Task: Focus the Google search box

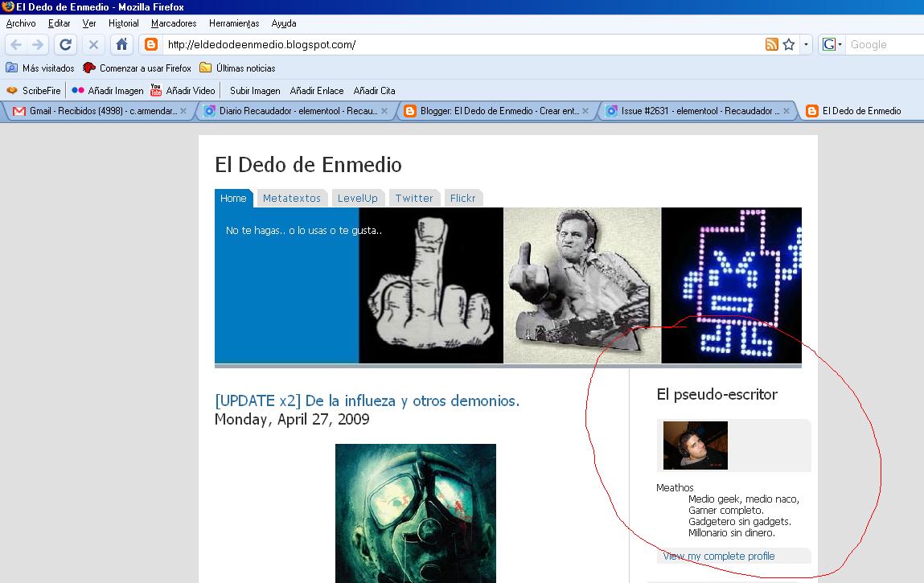Action: 885,44
